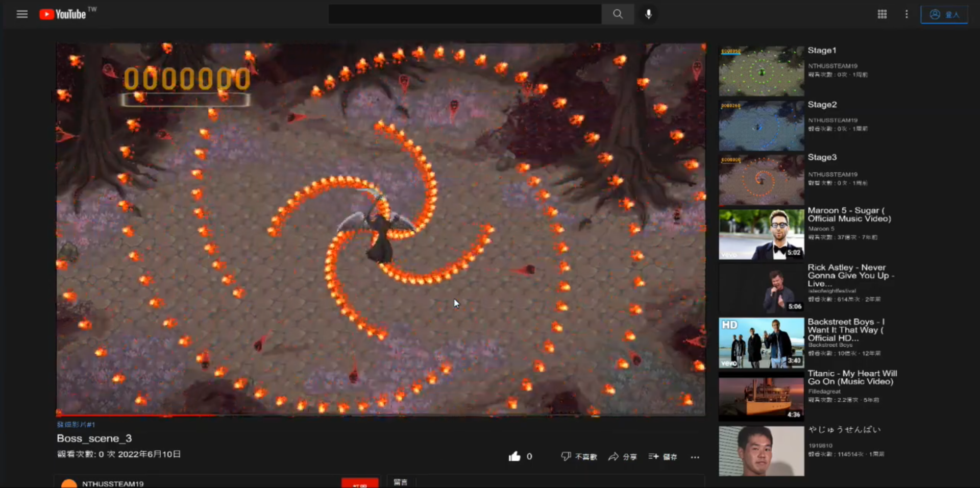Like the video with thumbs up
The image size is (980, 488).
click(514, 456)
